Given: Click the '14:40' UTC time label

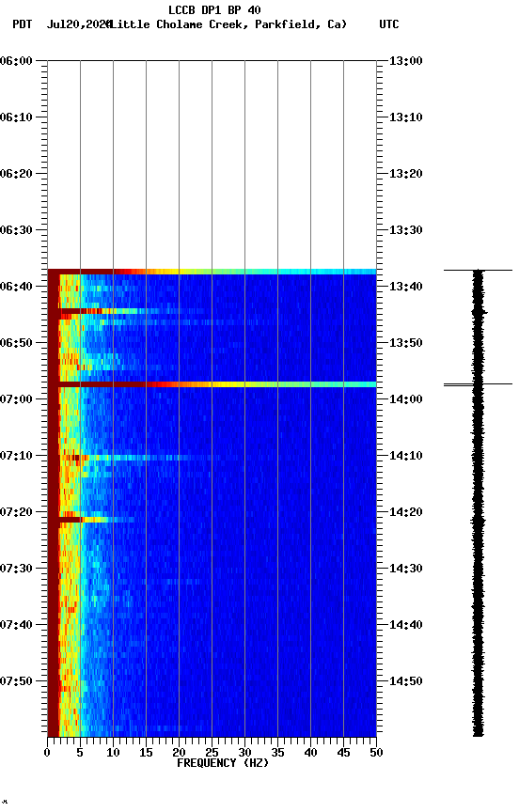Looking at the screenshot, I should (x=406, y=625).
